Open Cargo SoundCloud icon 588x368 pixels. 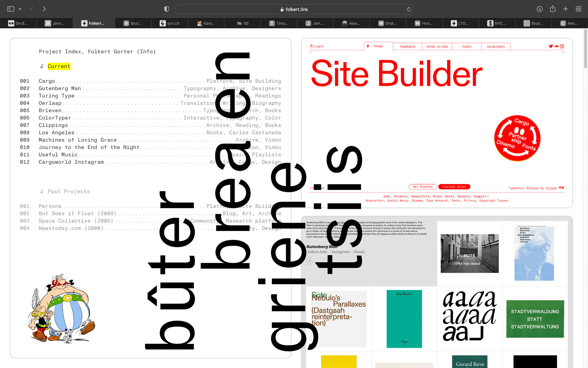[556, 46]
